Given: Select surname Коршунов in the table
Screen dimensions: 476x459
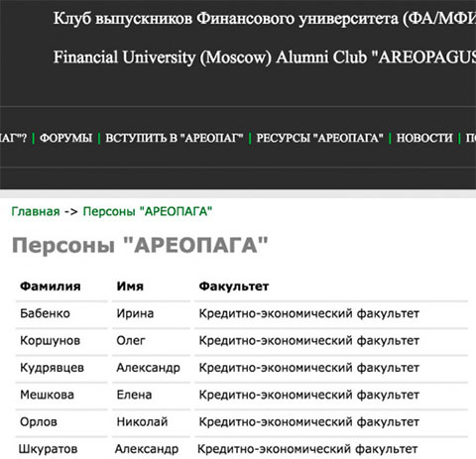Looking at the screenshot, I should tap(51, 340).
